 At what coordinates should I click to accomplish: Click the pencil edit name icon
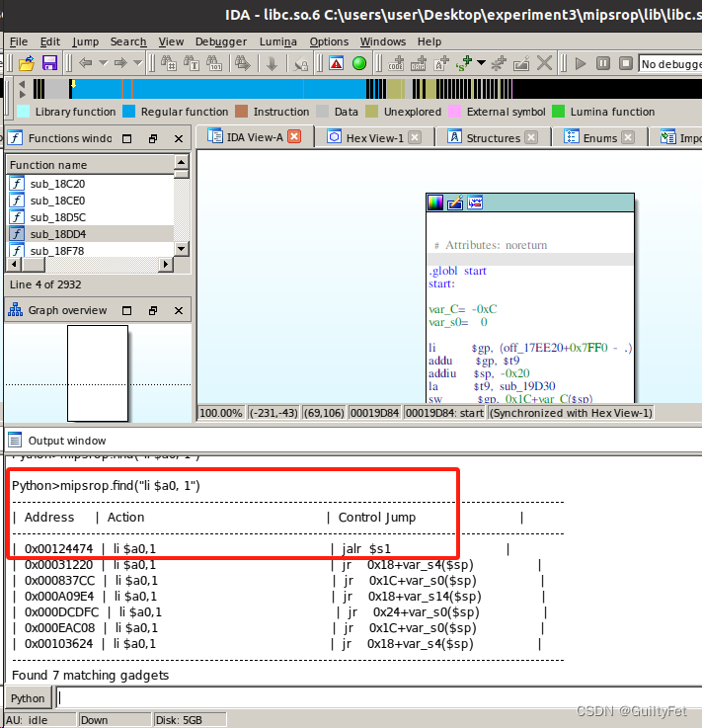(521, 63)
